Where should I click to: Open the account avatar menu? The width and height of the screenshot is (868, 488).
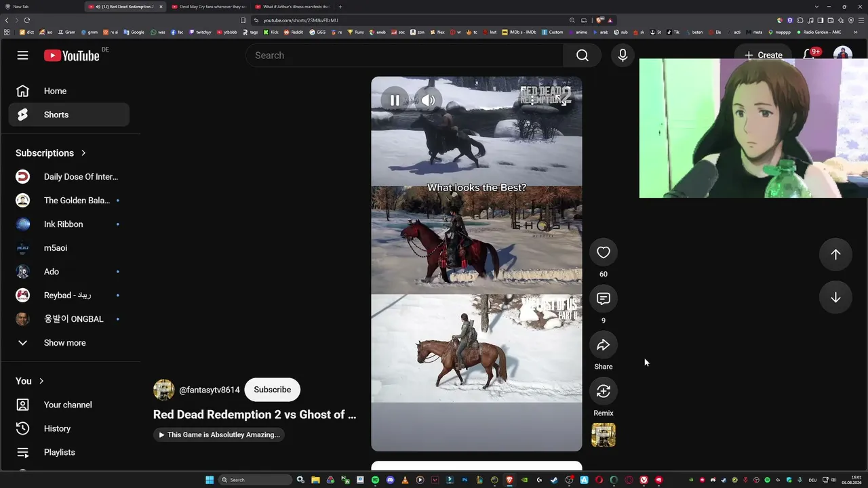click(842, 54)
